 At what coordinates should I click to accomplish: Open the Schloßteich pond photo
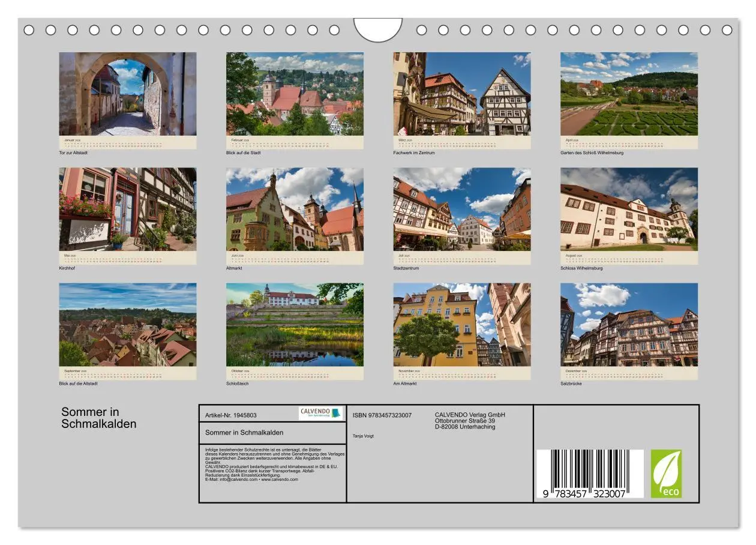coord(295,324)
